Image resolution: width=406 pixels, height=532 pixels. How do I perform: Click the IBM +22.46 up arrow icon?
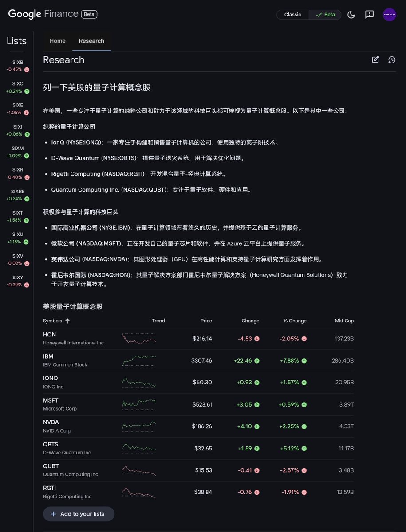[257, 361]
